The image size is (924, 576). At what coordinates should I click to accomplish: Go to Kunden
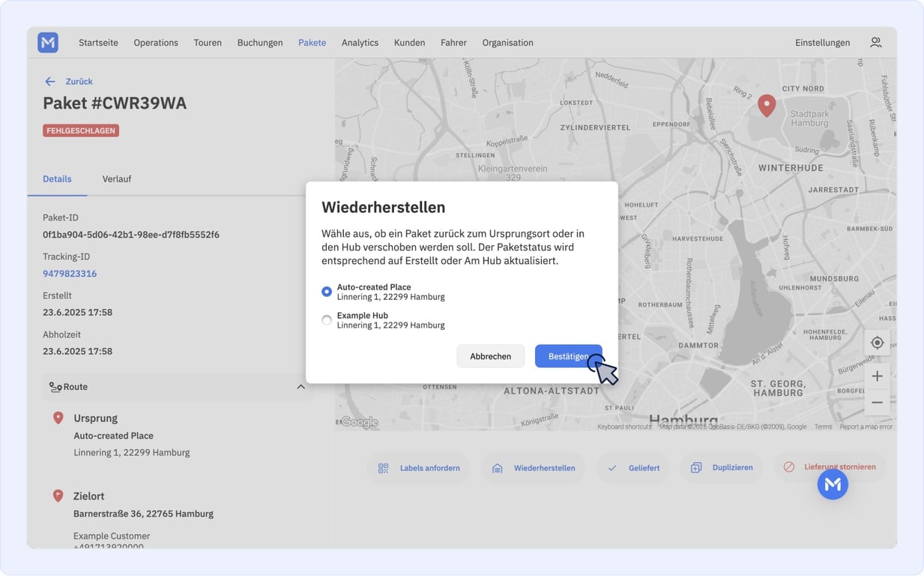(x=409, y=43)
